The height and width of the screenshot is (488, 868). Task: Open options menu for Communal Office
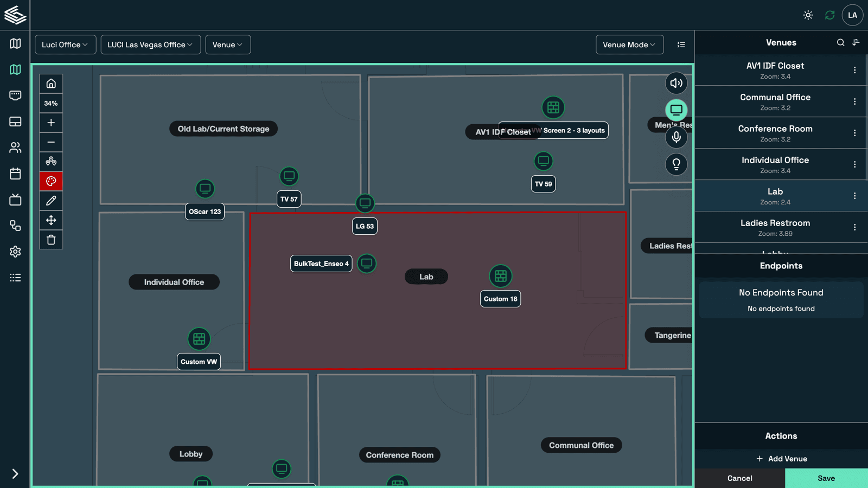(x=854, y=101)
